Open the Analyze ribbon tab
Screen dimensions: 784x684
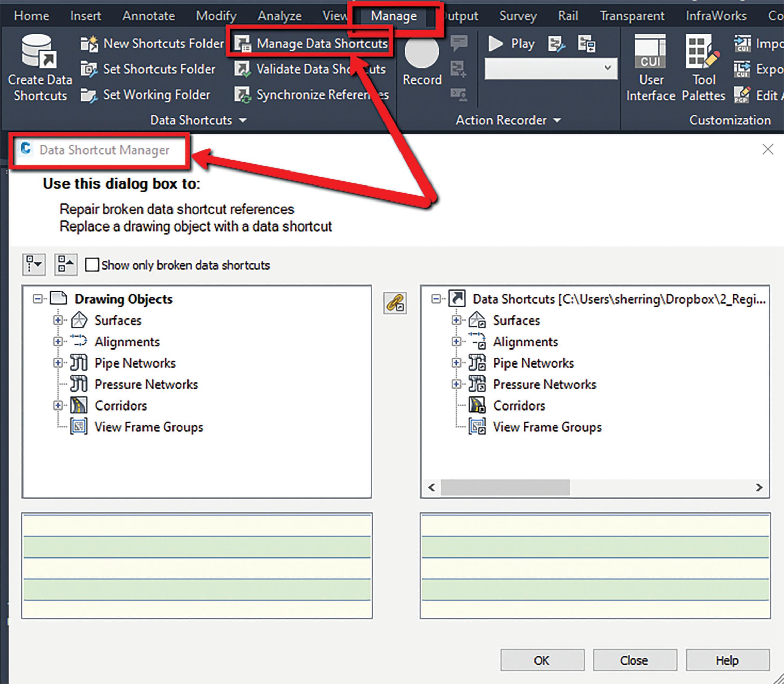(279, 16)
